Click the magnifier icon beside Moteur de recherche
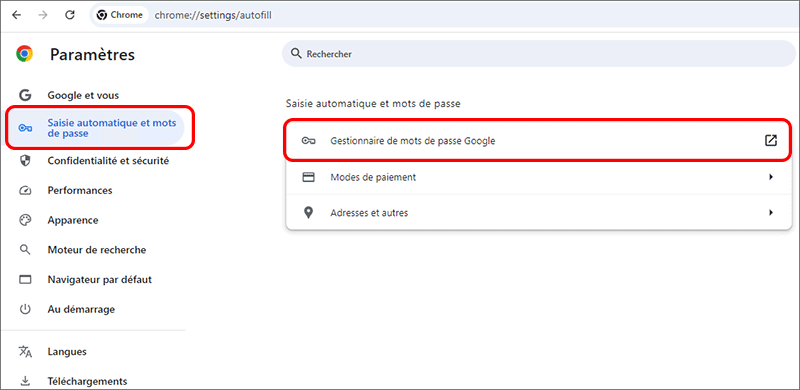 [x=25, y=250]
